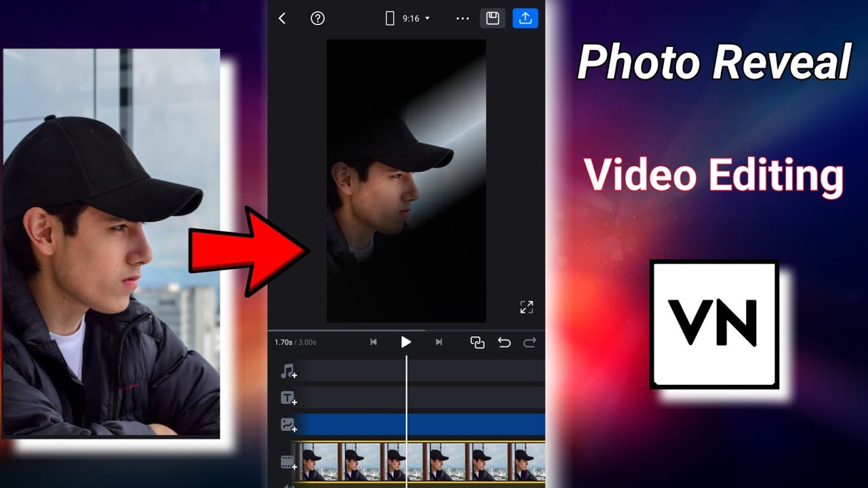Click the 1.70s / 3.00s time readout
Image resolution: width=868 pixels, height=488 pixels.
pos(296,342)
